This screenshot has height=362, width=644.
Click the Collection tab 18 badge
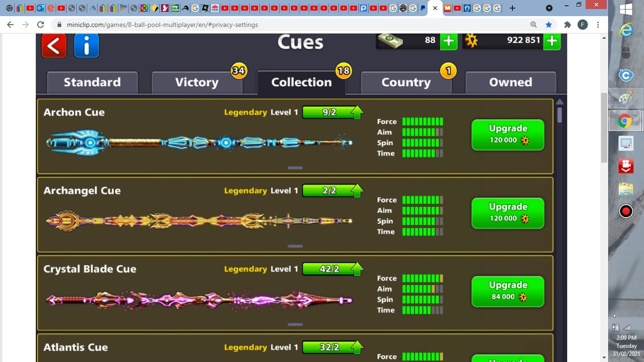344,71
